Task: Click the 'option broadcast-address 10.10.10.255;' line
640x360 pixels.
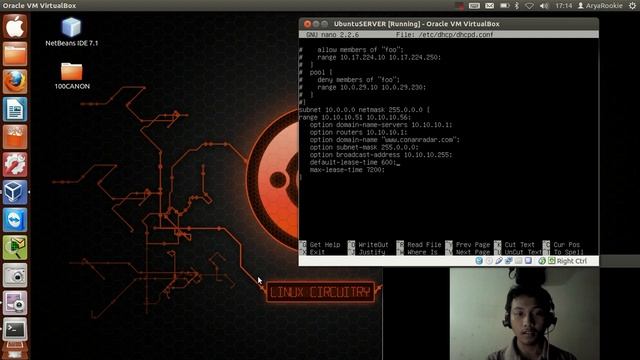Action: pos(381,155)
